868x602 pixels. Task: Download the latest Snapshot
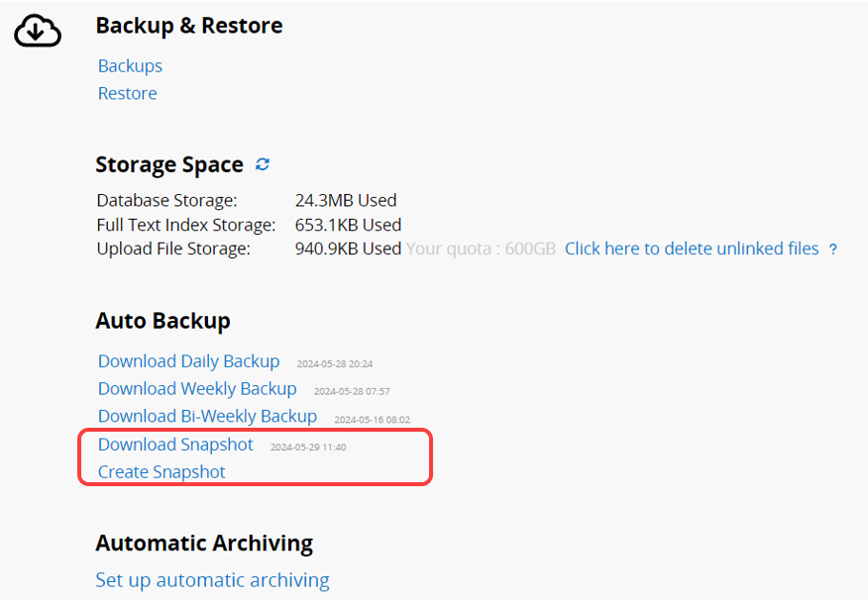point(175,445)
